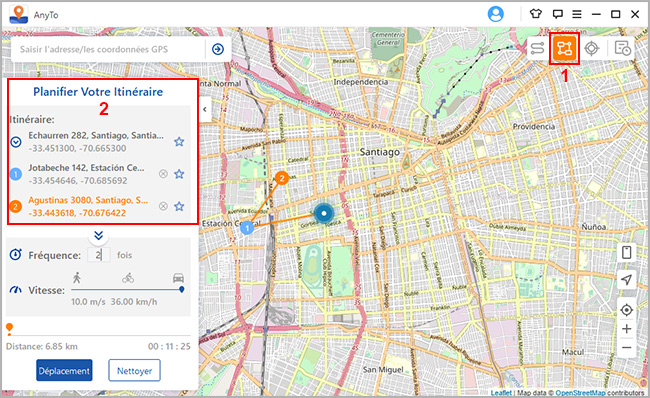This screenshot has height=398, width=650.
Task: Expand the Echaurren 282 start point chevron
Action: click(16, 142)
